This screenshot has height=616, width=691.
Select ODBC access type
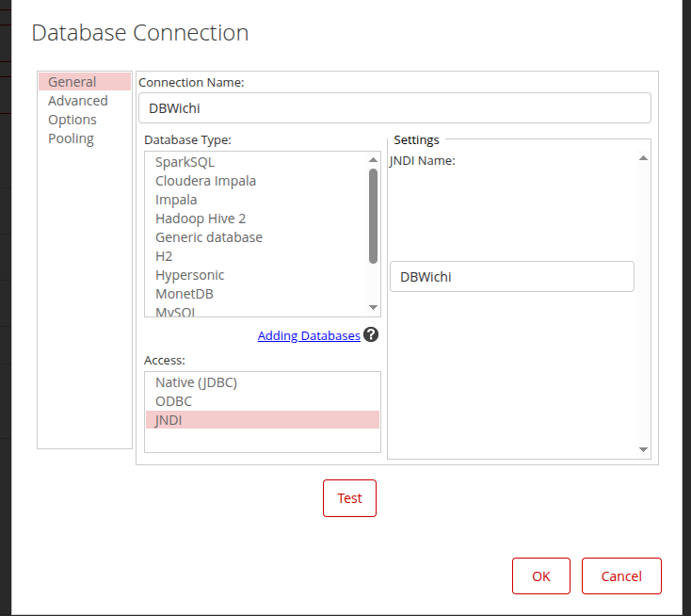173,401
